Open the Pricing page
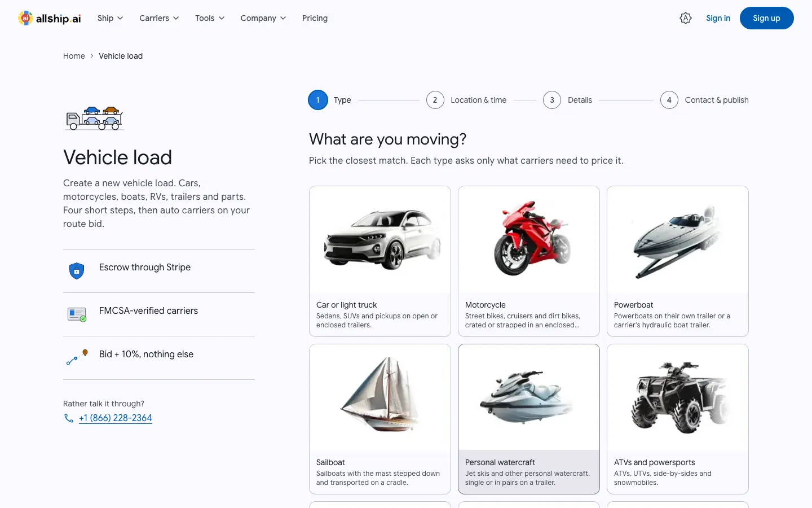The image size is (812, 508). point(315,18)
